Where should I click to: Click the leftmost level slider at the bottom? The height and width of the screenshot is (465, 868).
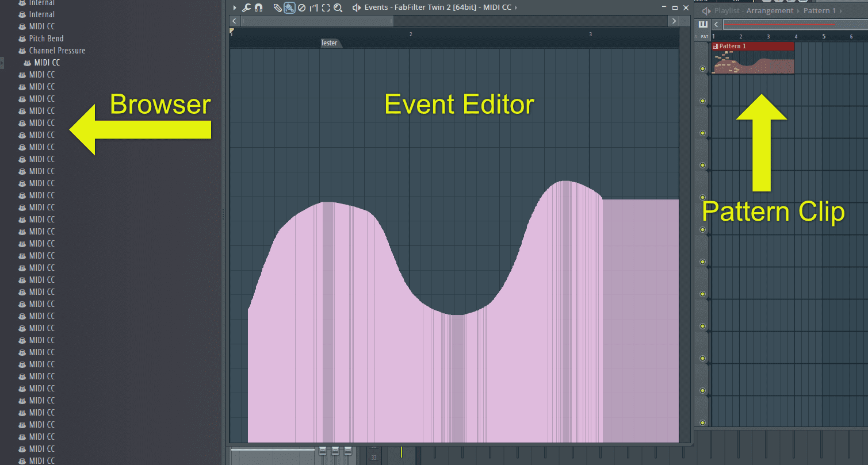coord(322,451)
